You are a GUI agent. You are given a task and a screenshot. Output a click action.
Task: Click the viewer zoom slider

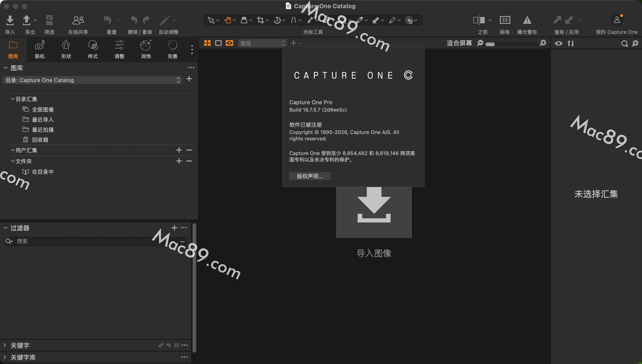512,44
